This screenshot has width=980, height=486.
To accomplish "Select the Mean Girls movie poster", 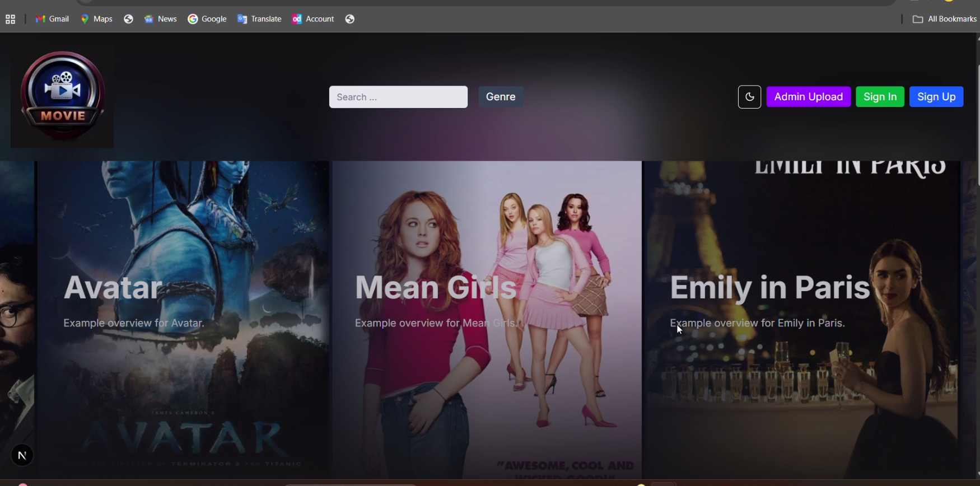I will point(487,320).
